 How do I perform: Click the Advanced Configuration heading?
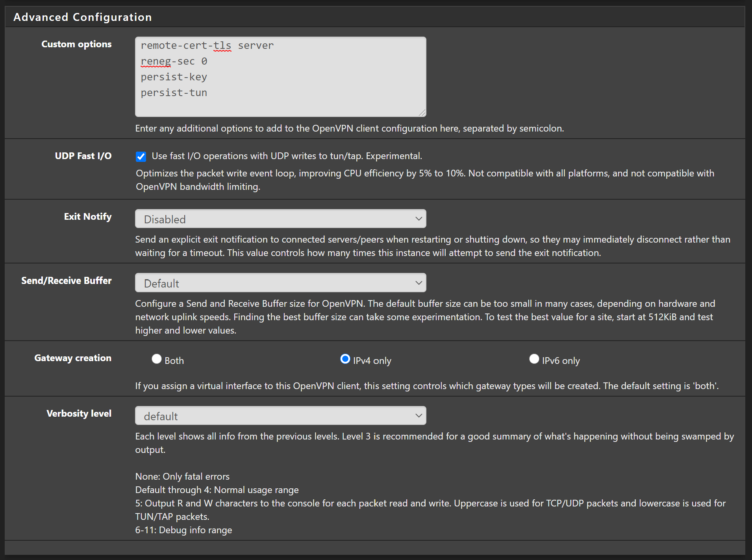coord(83,17)
